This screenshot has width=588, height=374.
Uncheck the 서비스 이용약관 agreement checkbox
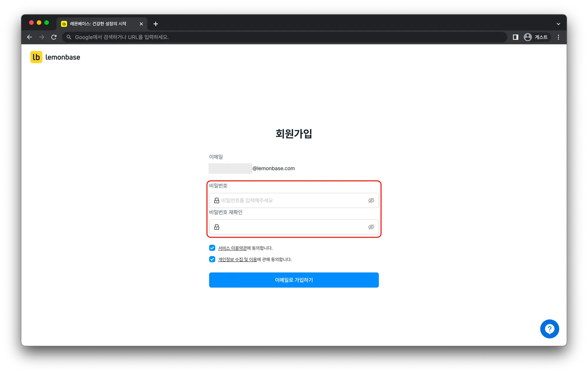pos(212,248)
